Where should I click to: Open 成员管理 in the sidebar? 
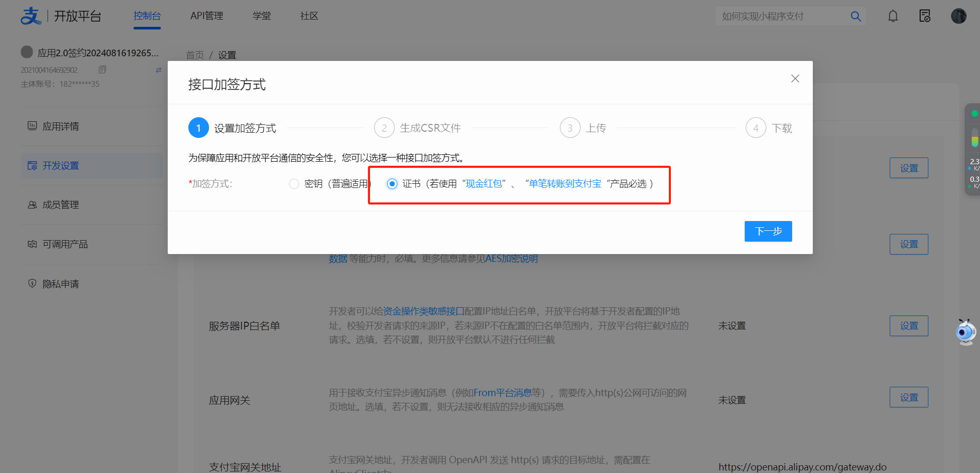tap(60, 205)
